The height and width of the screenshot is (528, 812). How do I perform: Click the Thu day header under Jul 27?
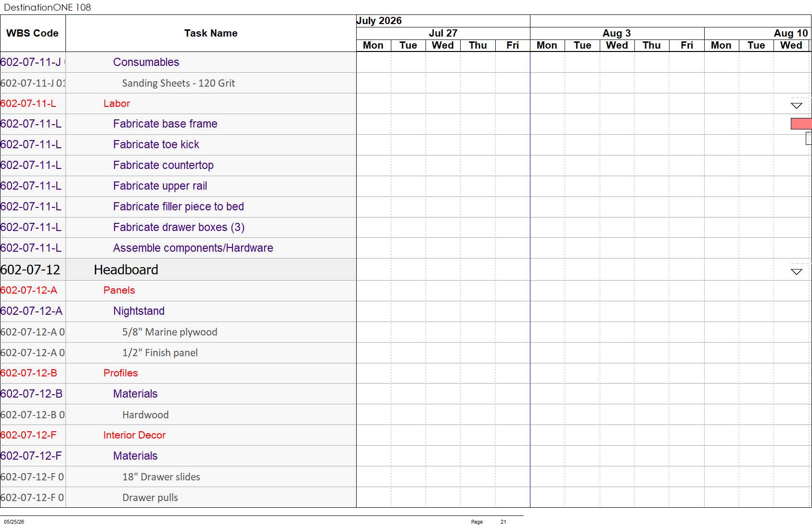478,45
